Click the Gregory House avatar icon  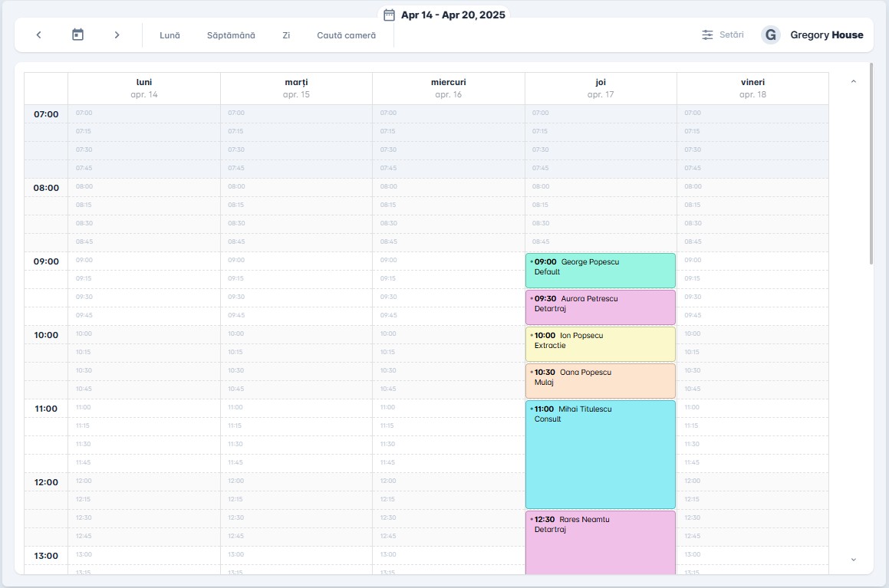[771, 35]
